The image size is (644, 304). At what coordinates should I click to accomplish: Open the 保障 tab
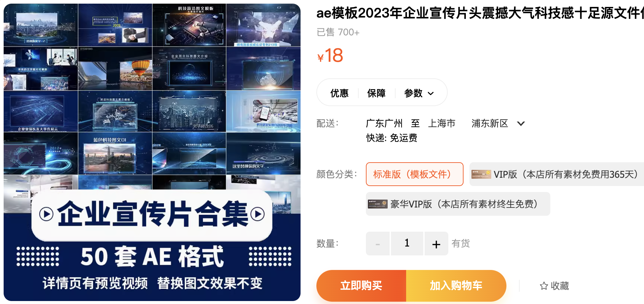pyautogui.click(x=376, y=93)
